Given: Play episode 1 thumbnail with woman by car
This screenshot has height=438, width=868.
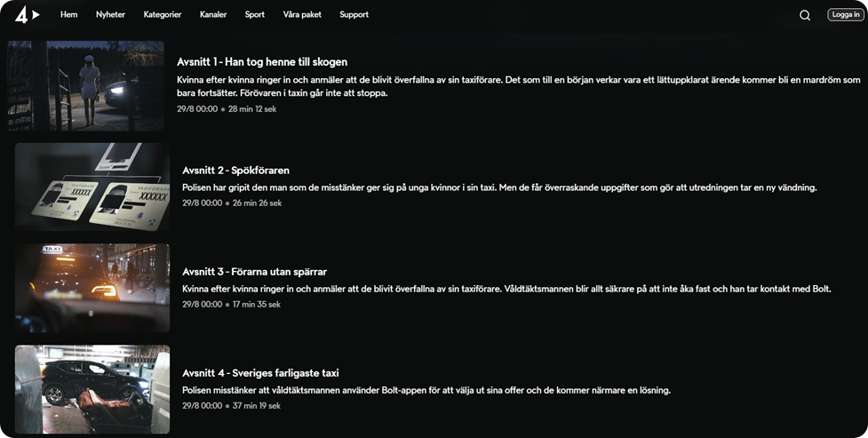Looking at the screenshot, I should (86, 85).
